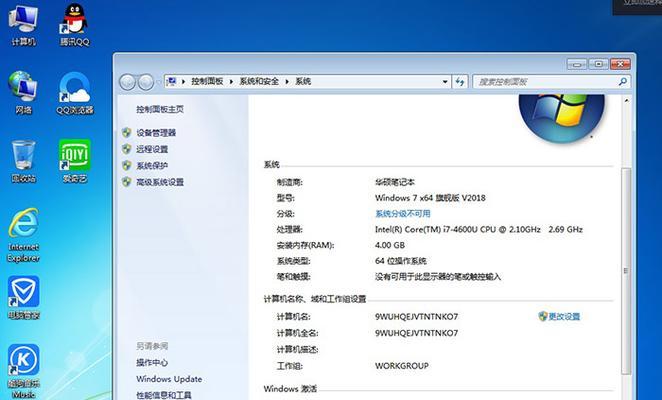The image size is (662, 400).
Task: Click the 另请参阅 sidebar heading
Action: tap(152, 346)
